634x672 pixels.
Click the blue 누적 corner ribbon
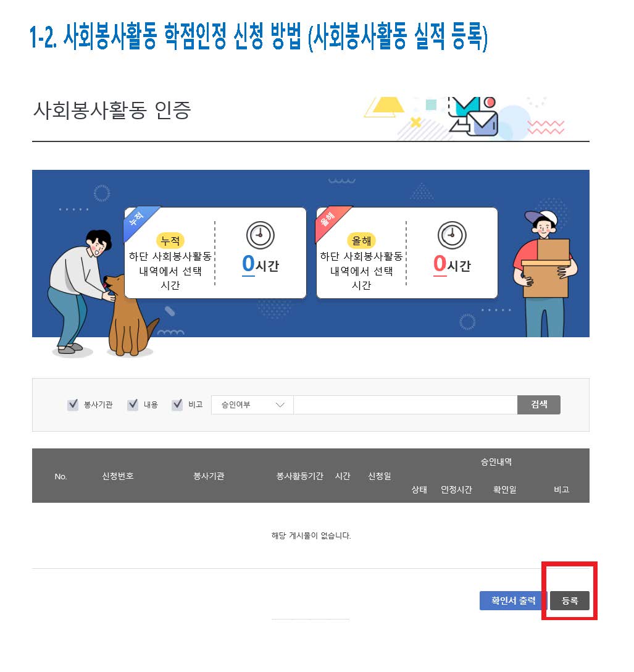pyautogui.click(x=140, y=222)
